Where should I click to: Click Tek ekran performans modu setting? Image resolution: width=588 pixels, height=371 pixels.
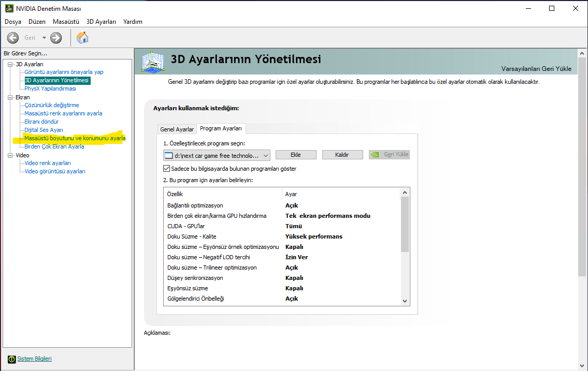pyautogui.click(x=328, y=216)
